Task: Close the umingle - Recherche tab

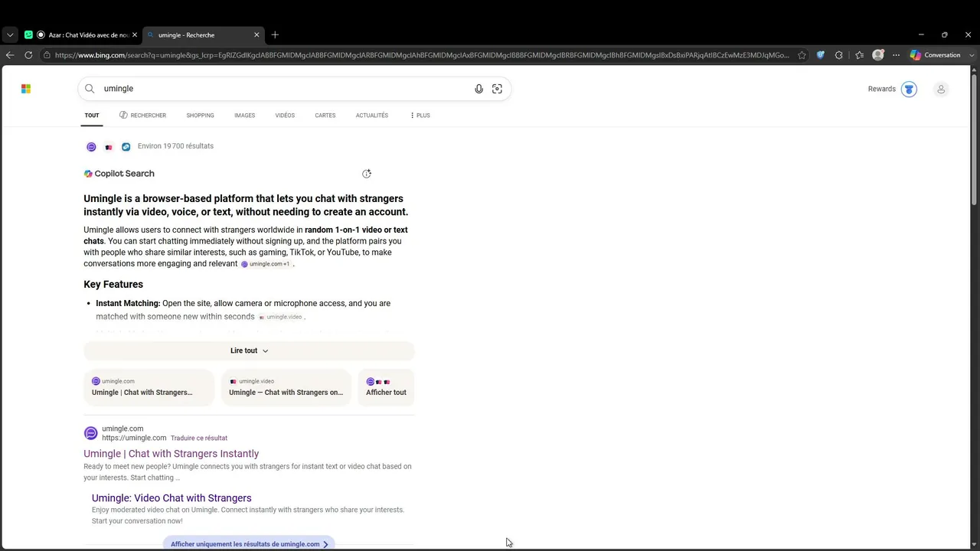Action: point(256,34)
